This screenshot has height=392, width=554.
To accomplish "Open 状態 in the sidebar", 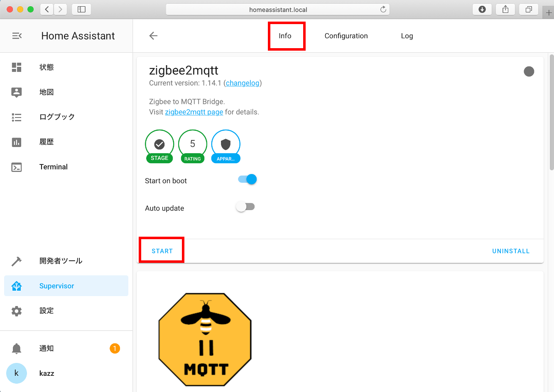I will point(47,67).
